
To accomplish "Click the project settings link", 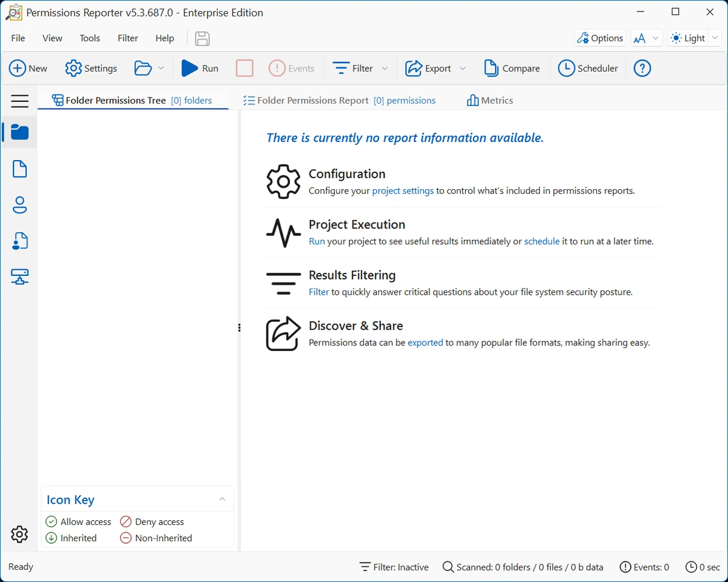I will (x=403, y=191).
